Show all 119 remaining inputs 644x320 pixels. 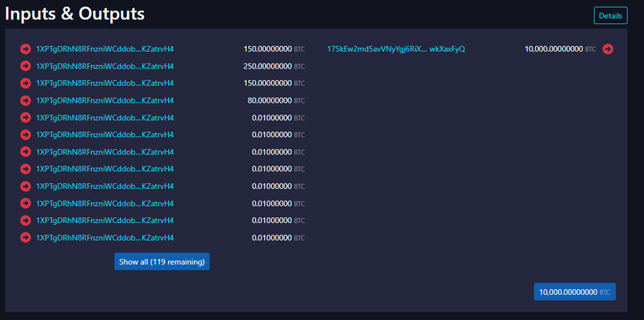[161, 262]
